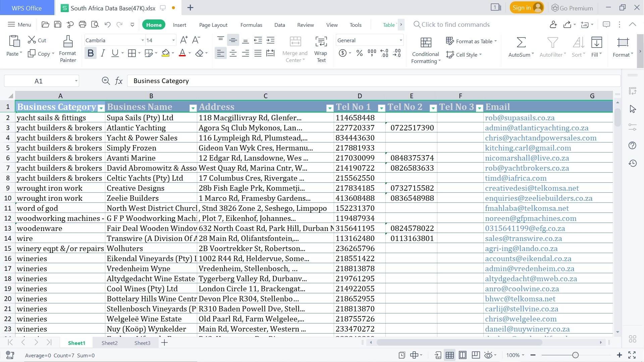Toggle horizontal center text alignment
Image resolution: width=644 pixels, height=362 pixels.
coord(233,53)
